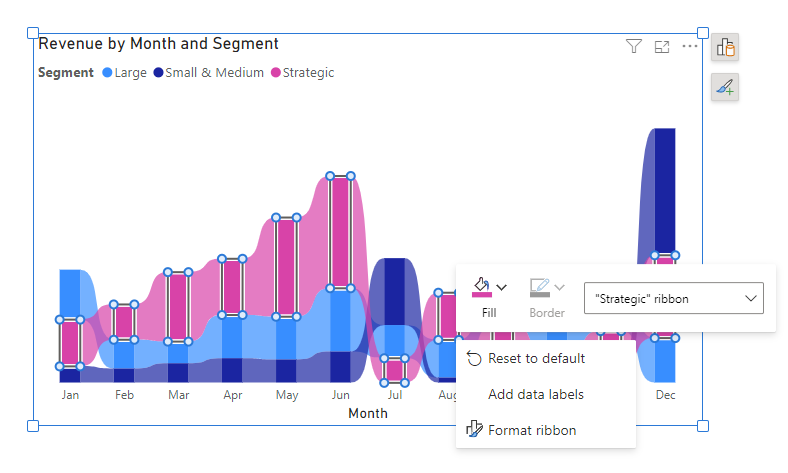This screenshot has width=788, height=473.
Task: Click the Feb axis label
Action: coord(124,395)
